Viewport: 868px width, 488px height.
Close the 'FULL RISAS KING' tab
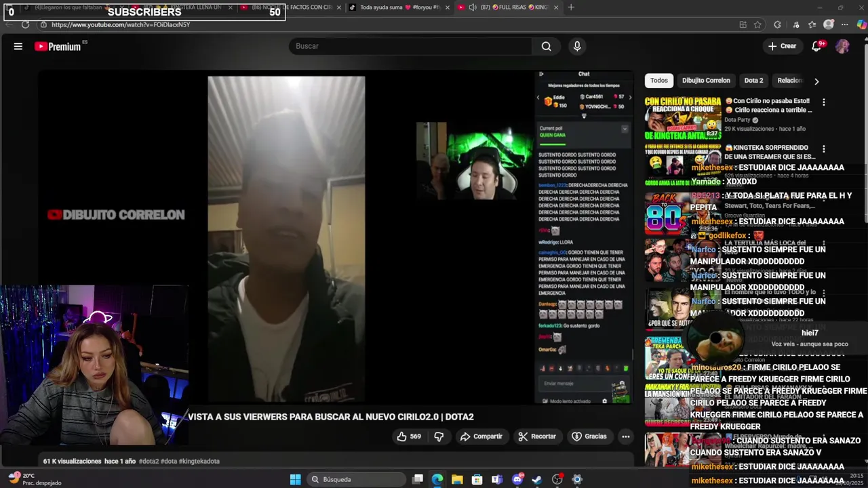(556, 7)
